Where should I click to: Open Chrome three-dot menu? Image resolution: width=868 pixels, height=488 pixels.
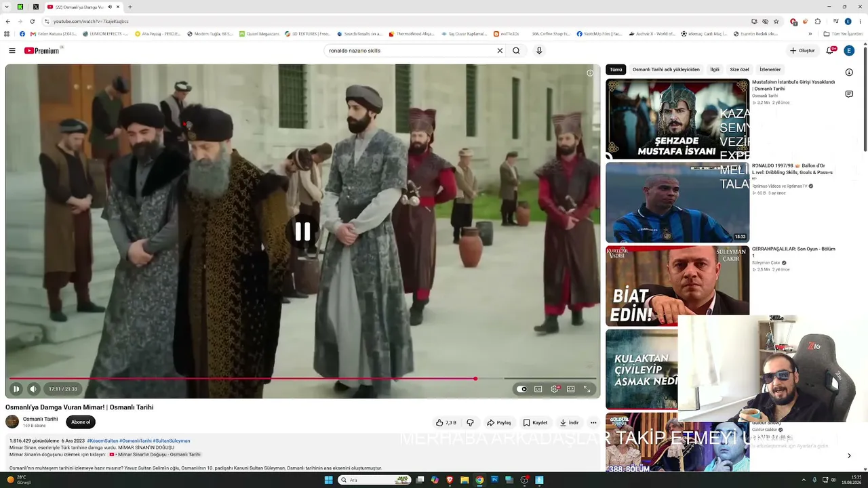860,21
